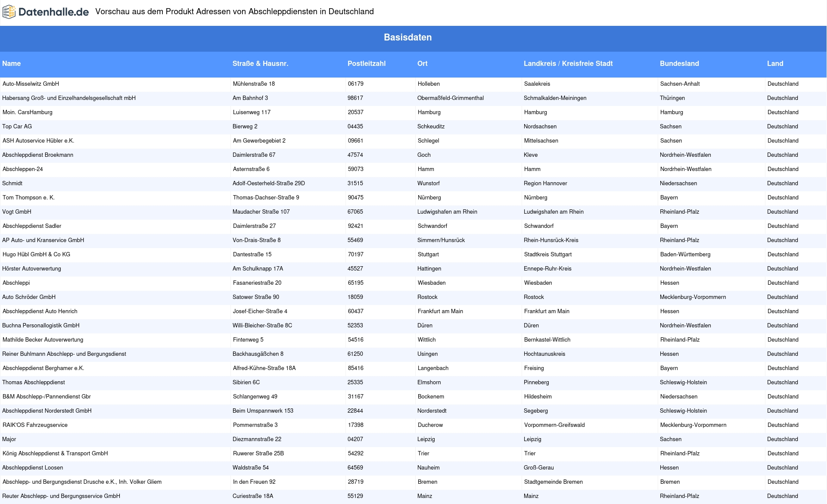Image resolution: width=827 pixels, height=504 pixels.
Task: Select the Moin. CarsHamburg entry
Action: (x=28, y=112)
